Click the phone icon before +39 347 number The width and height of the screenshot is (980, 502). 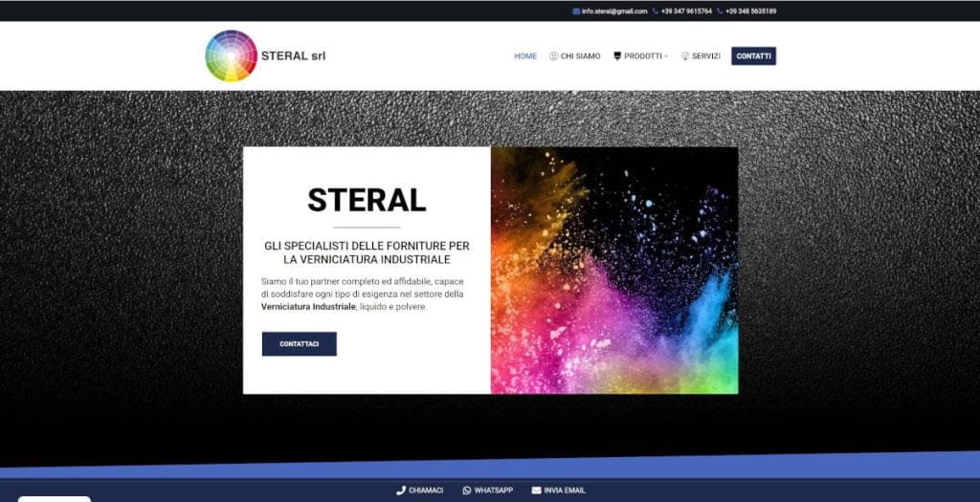(656, 11)
